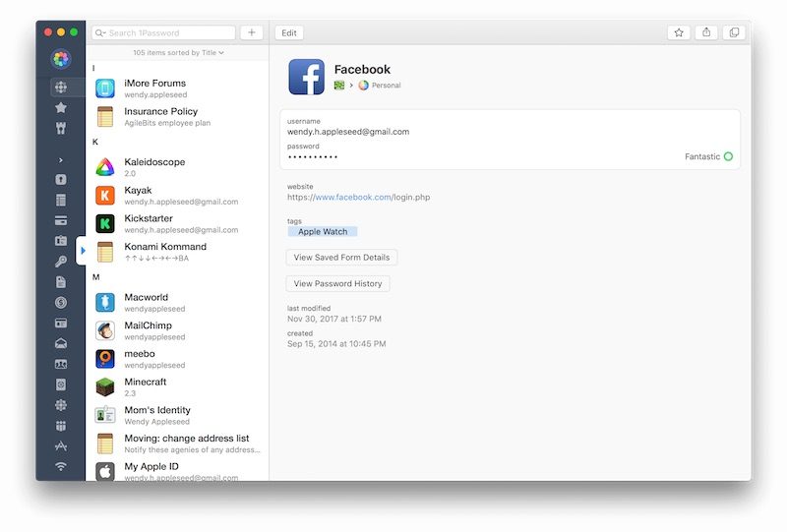Expand the sidebar categories chevron
The image size is (787, 532).
pyautogui.click(x=61, y=160)
